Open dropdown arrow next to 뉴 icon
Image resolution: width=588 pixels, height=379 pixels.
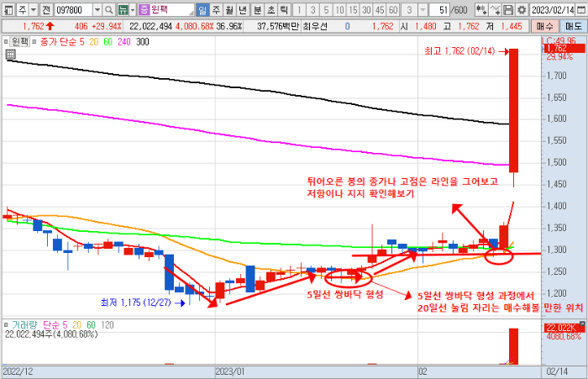[133, 10]
